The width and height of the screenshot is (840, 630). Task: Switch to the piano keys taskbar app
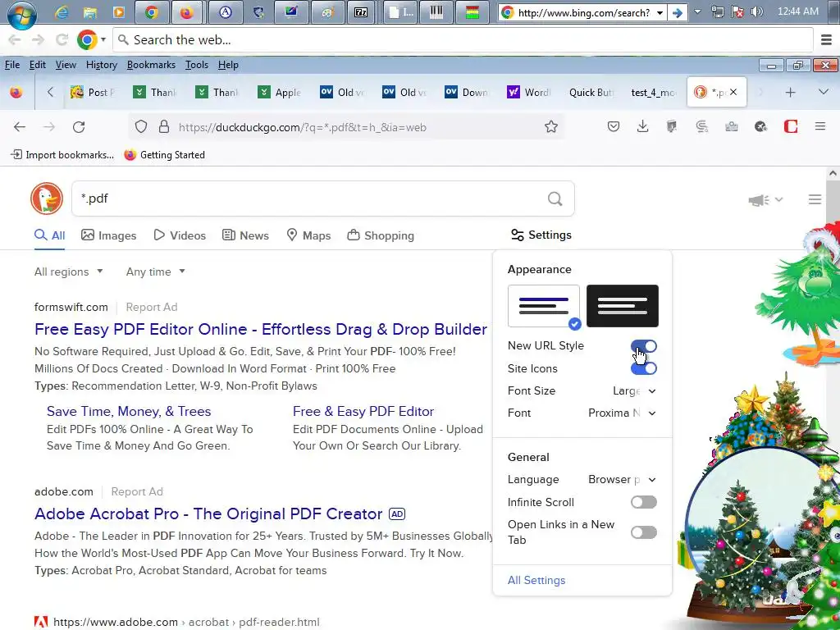[436, 11]
